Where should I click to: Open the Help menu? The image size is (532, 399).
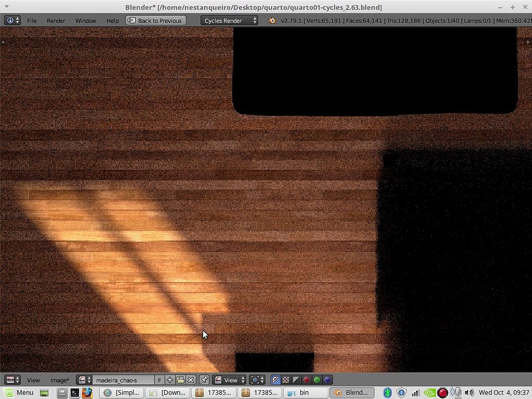tap(112, 21)
